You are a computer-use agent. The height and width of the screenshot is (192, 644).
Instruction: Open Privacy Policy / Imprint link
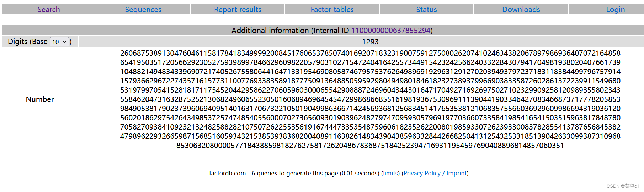(435, 173)
